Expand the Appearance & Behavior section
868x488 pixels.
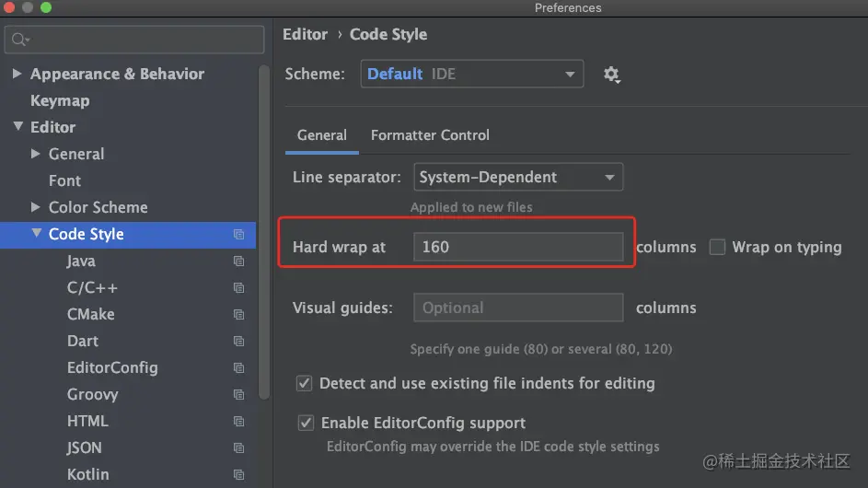pyautogui.click(x=17, y=74)
